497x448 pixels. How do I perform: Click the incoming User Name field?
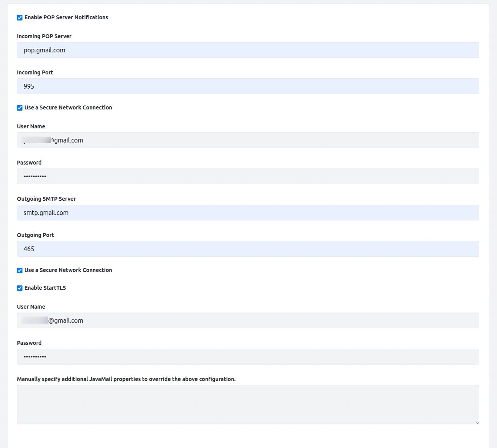[x=248, y=140]
